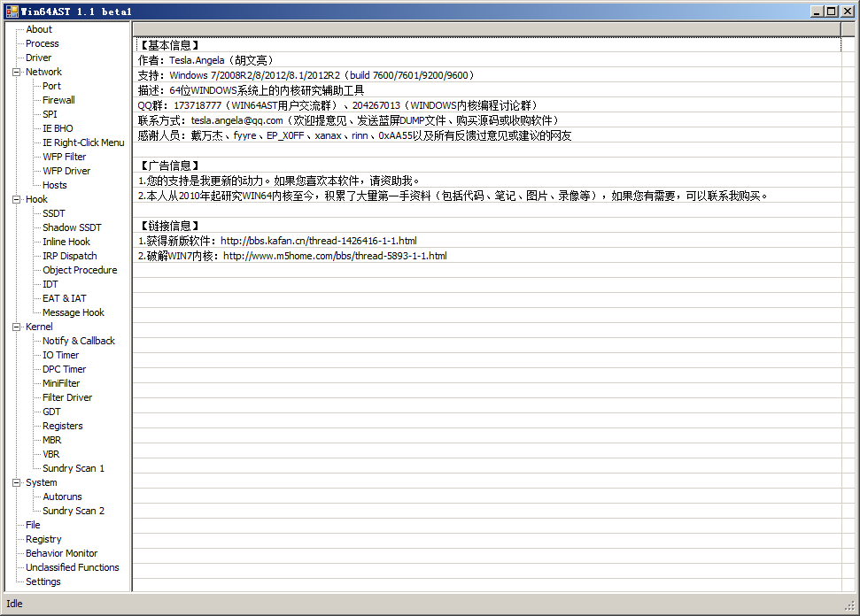860x616 pixels.
Task: Open the MiniFilter item
Action: 61,383
